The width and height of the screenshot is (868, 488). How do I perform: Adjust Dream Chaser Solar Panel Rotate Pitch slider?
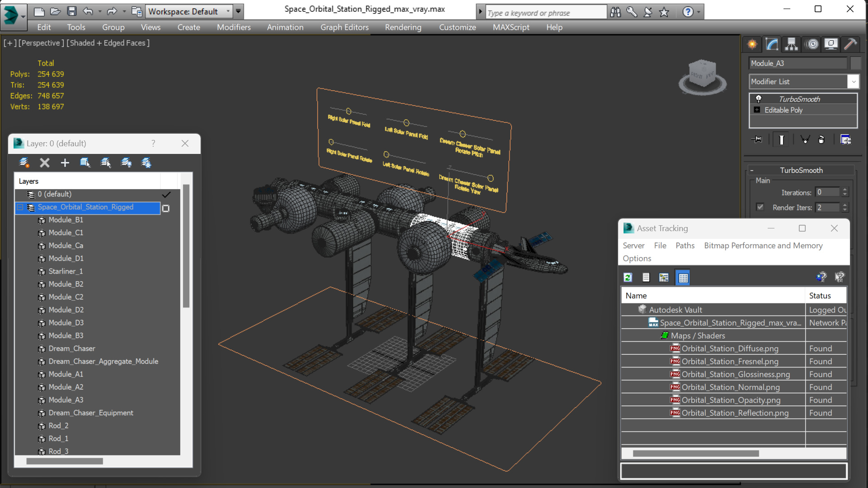click(x=462, y=134)
